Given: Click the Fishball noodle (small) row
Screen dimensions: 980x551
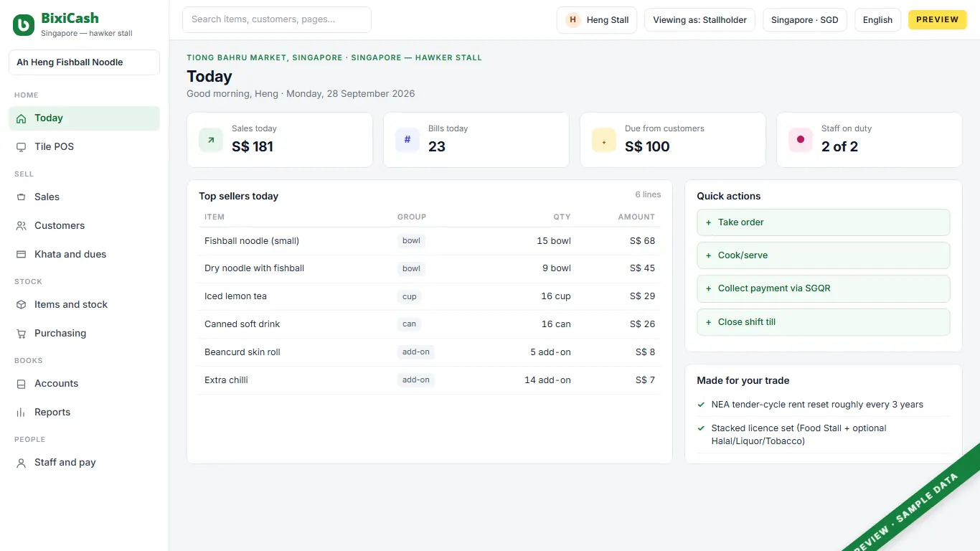Looking at the screenshot, I should click(x=430, y=241).
